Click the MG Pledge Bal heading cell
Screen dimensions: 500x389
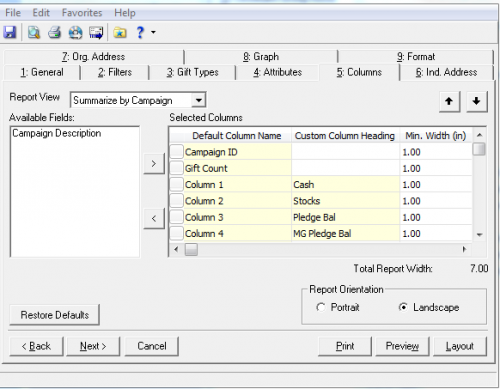pos(345,233)
